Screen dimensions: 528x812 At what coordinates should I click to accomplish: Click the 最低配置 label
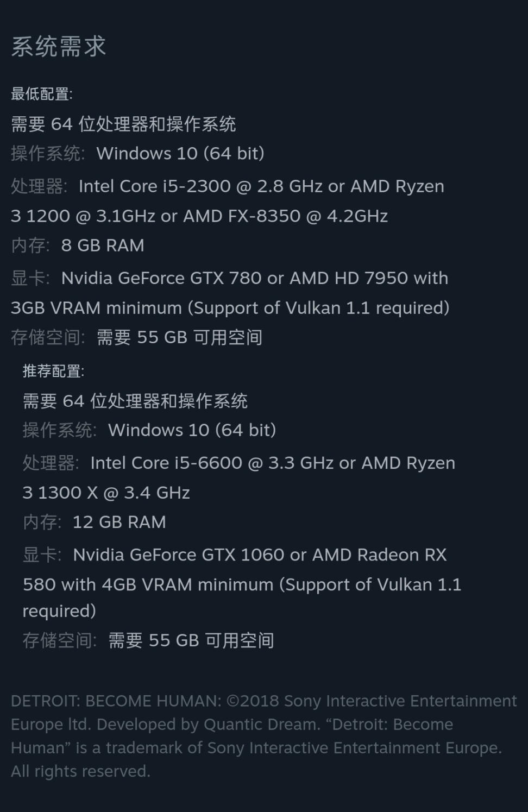point(41,94)
